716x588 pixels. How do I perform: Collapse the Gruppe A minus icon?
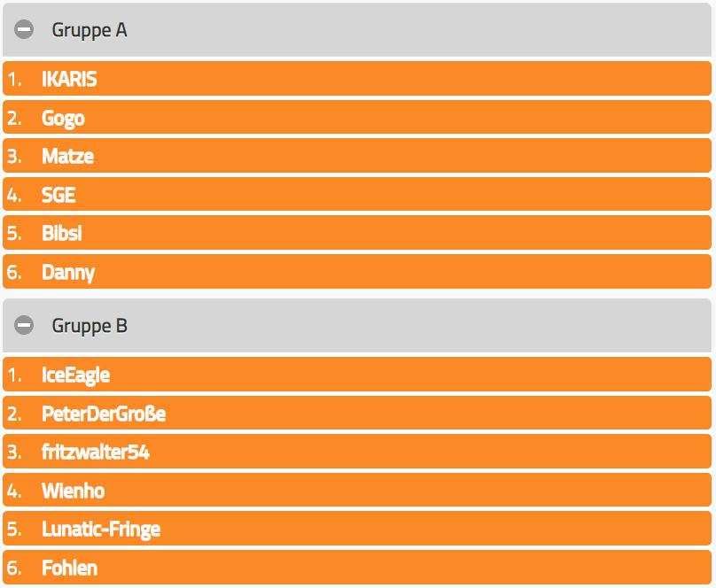pyautogui.click(x=25, y=30)
